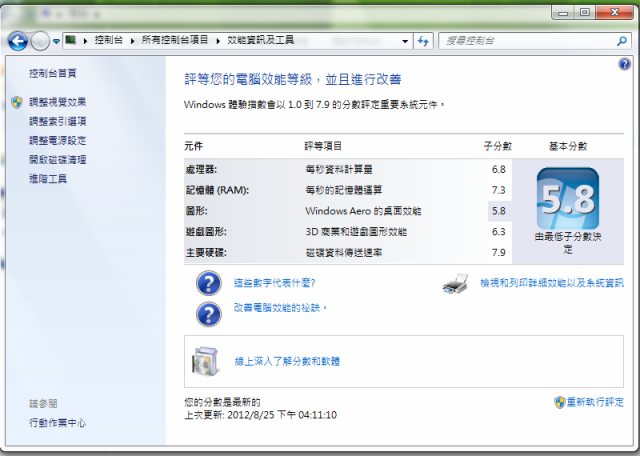Open the address bar history dropdown

[405, 41]
